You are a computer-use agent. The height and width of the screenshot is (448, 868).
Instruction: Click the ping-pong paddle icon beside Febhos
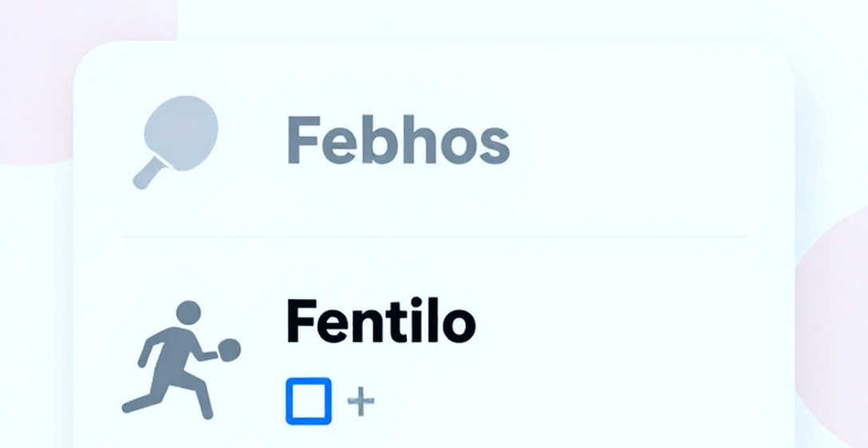[x=176, y=142]
